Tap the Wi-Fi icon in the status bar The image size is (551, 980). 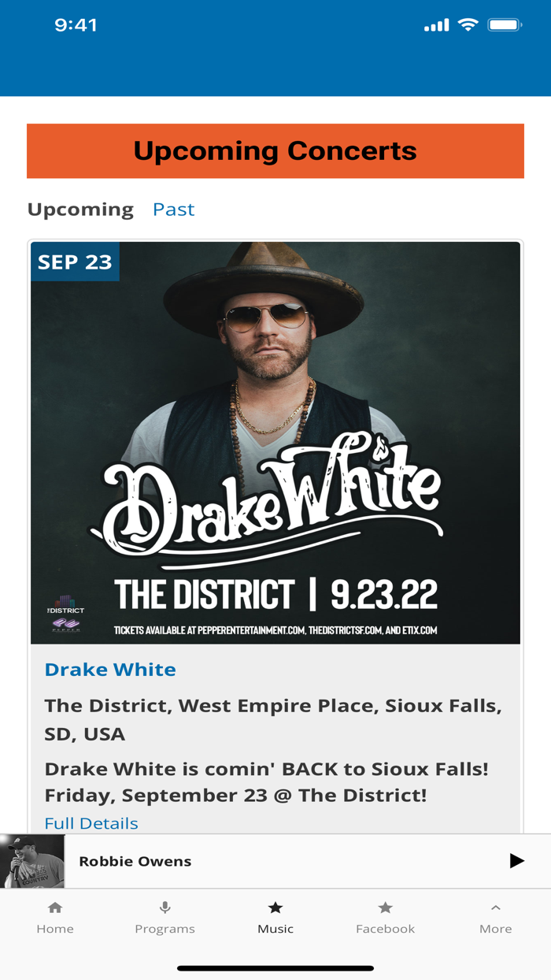coord(468,24)
